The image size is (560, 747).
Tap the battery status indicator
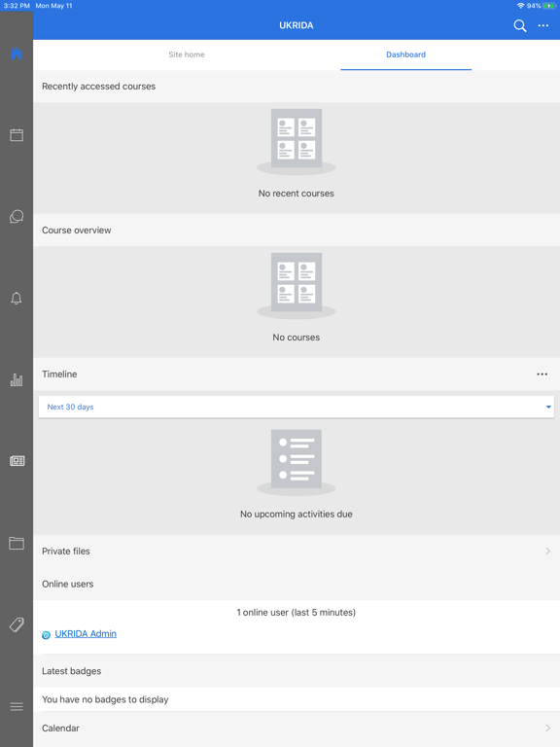click(549, 6)
